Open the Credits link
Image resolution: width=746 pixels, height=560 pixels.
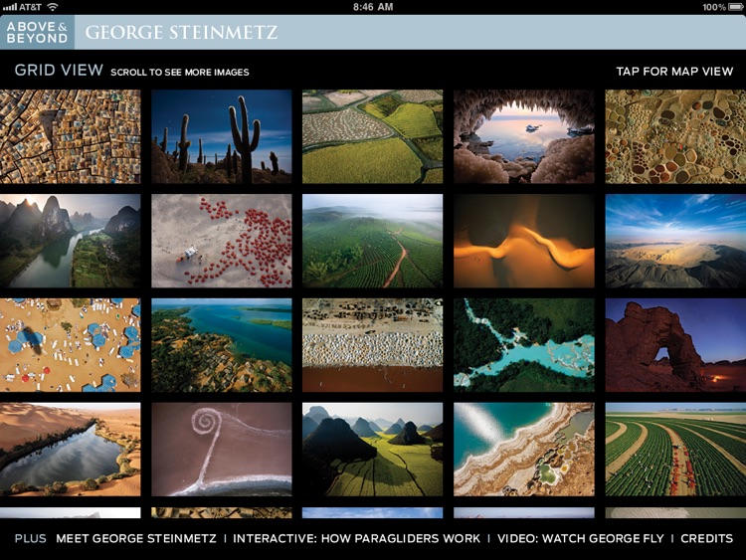tap(706, 538)
